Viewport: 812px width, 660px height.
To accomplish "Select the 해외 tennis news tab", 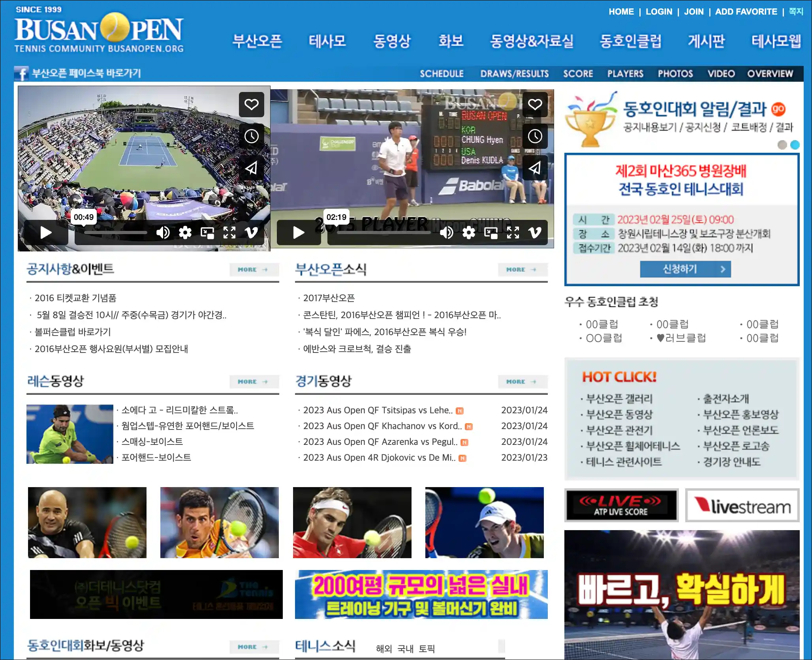I will click(x=384, y=649).
